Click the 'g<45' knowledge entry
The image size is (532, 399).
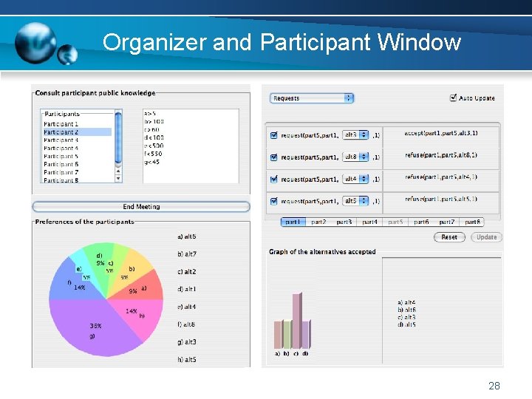tap(151, 162)
